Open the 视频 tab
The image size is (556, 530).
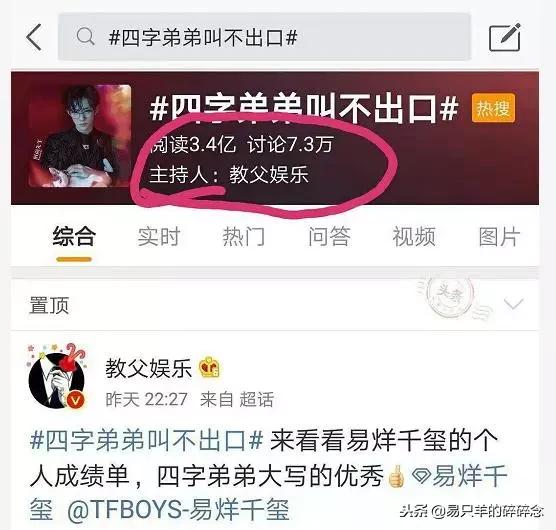[x=414, y=236]
